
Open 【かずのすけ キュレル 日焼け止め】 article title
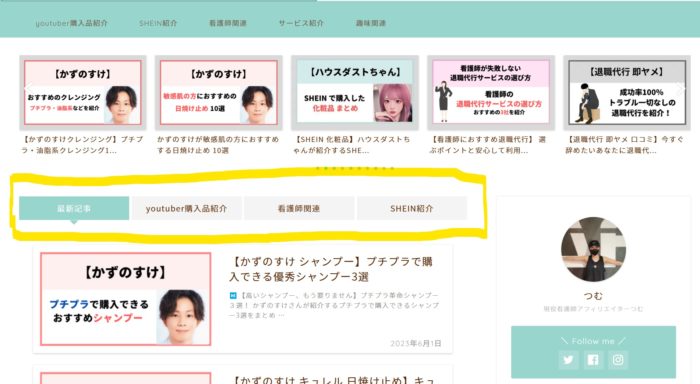pyautogui.click(x=333, y=380)
